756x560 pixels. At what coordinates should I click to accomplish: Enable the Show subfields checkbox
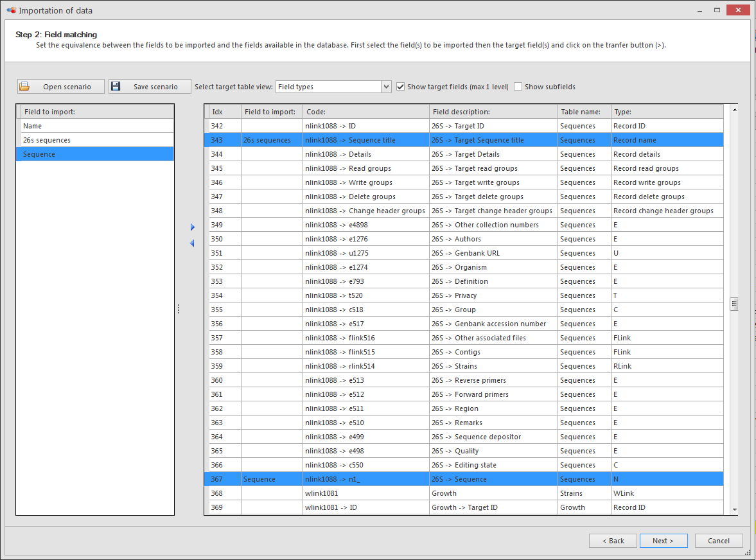tap(518, 87)
